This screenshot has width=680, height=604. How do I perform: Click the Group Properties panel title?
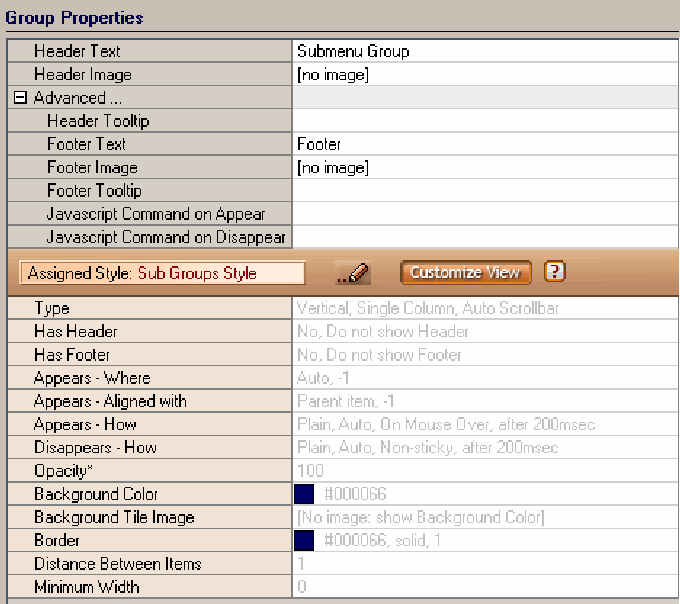coord(74,18)
